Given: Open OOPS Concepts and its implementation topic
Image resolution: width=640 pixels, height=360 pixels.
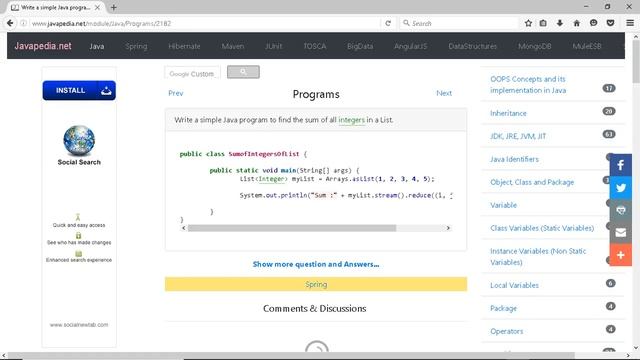Looking at the screenshot, I should (x=528, y=84).
